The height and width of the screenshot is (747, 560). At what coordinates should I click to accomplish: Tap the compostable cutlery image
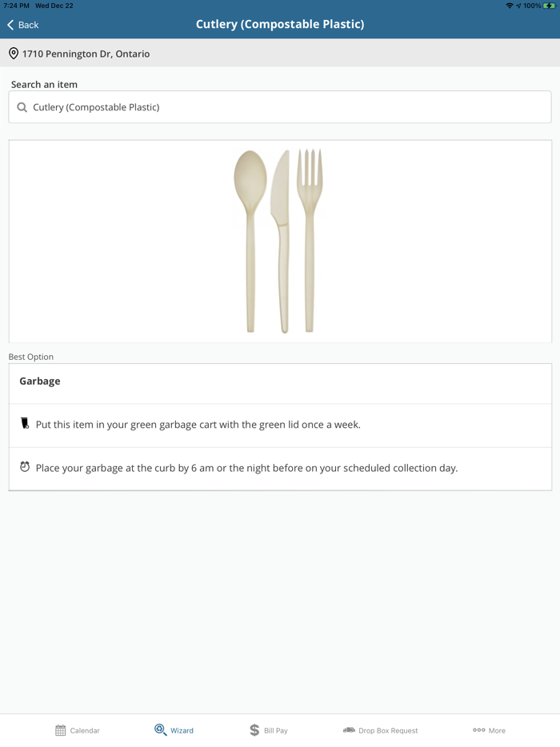279,241
